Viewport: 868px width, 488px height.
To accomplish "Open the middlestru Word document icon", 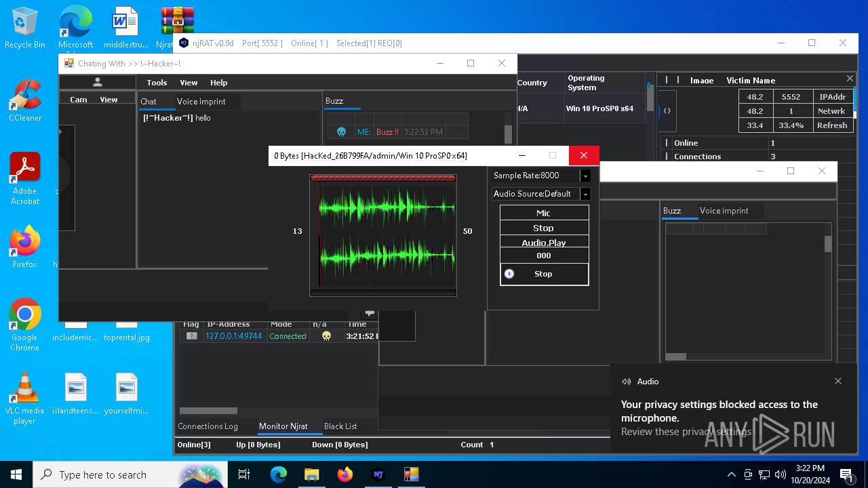I will [x=125, y=28].
